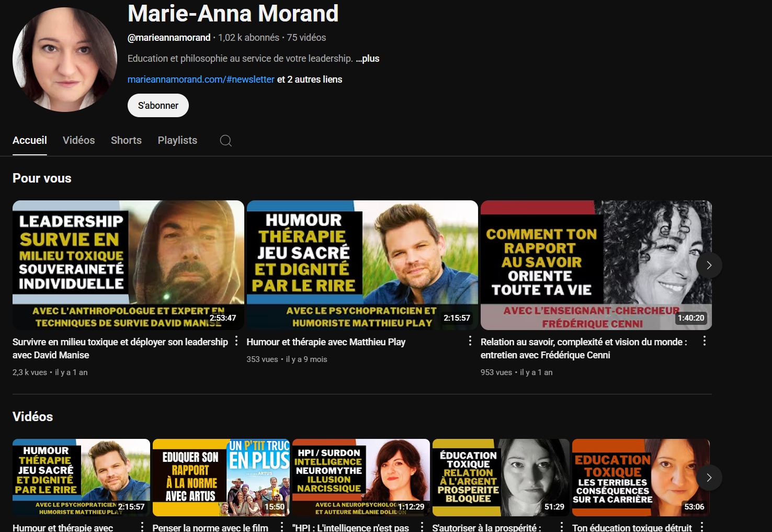Go to the Playlists tab

pyautogui.click(x=177, y=140)
